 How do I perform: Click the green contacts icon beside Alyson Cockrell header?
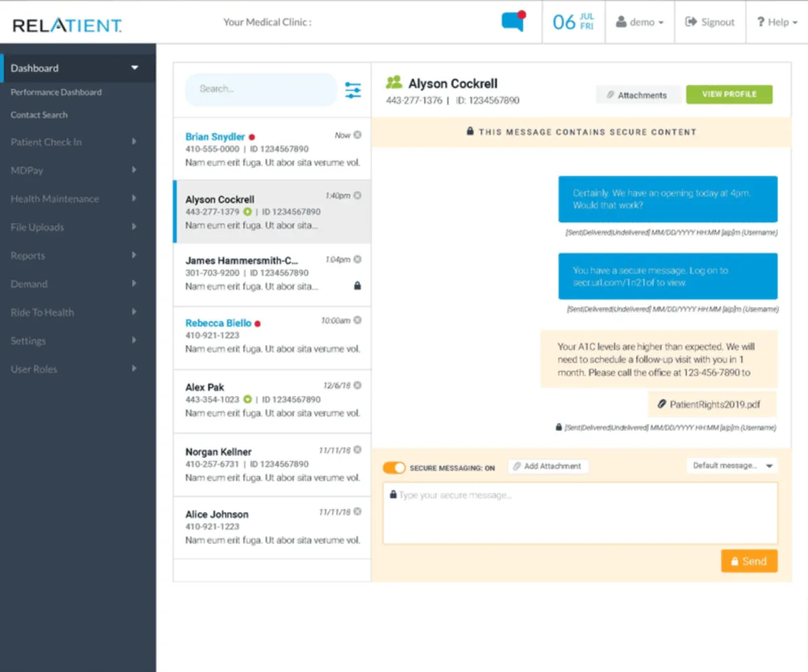click(393, 83)
